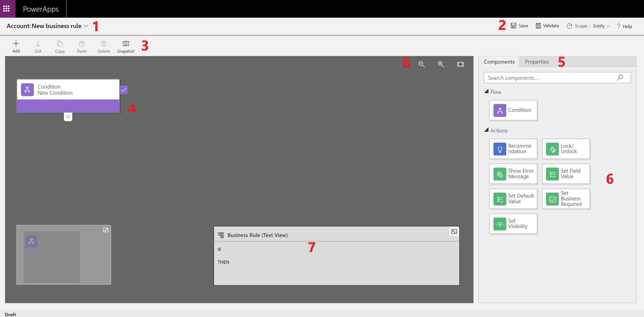Select the Set Business Required component

[566, 199]
